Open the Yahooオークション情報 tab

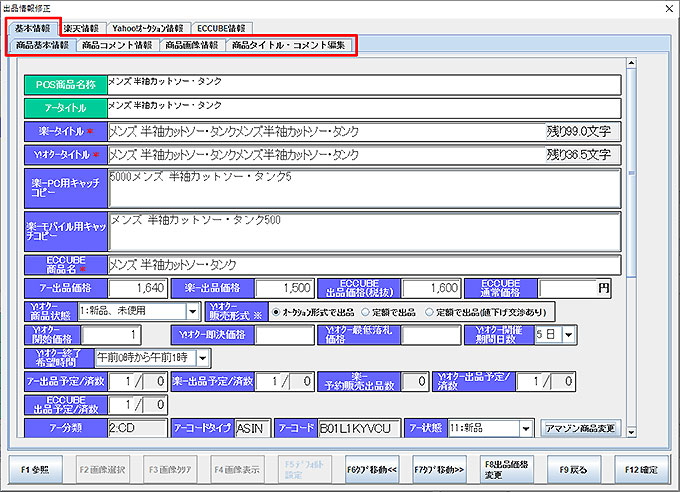(147, 28)
